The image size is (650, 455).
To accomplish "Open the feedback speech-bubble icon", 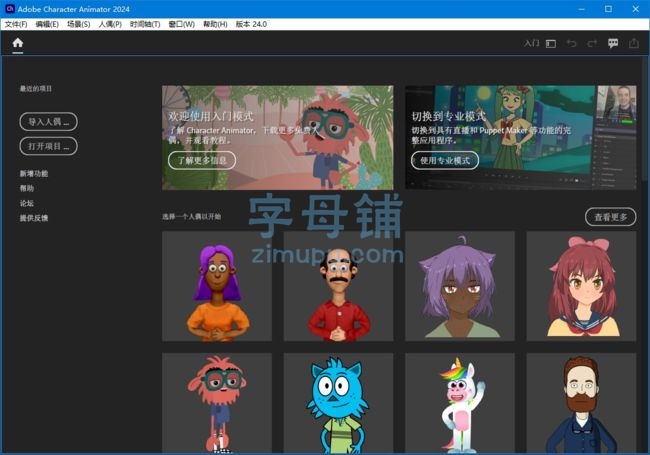I will tap(613, 43).
